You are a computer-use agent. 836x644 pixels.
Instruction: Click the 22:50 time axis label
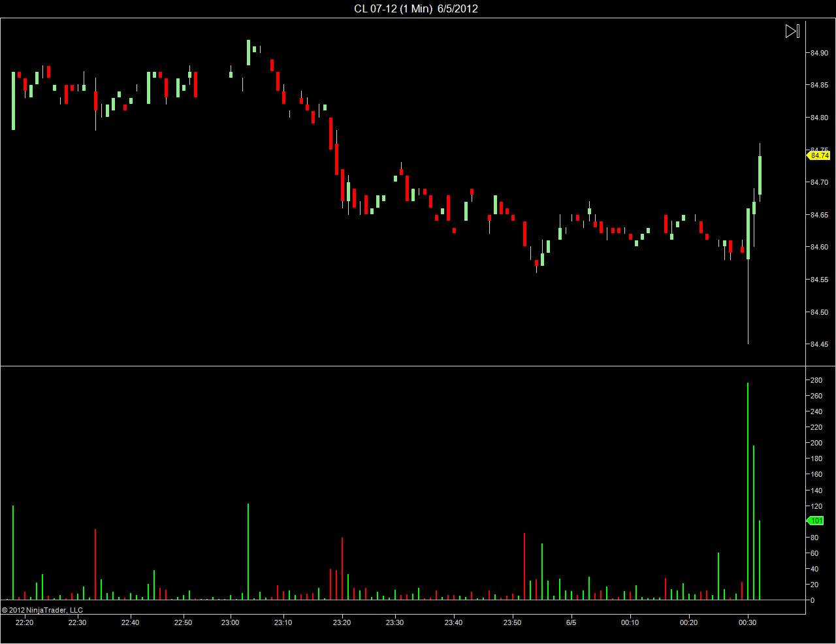(184, 622)
